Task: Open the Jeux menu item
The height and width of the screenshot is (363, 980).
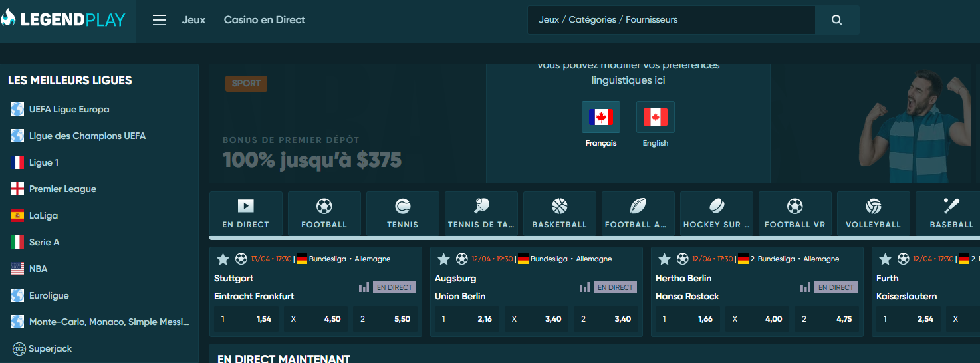Action: [x=193, y=20]
